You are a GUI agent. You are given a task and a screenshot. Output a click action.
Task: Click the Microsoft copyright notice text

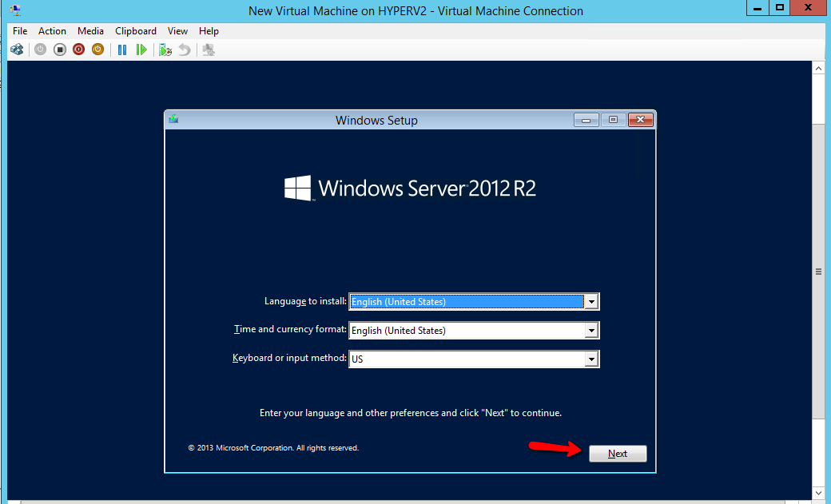tap(273, 448)
